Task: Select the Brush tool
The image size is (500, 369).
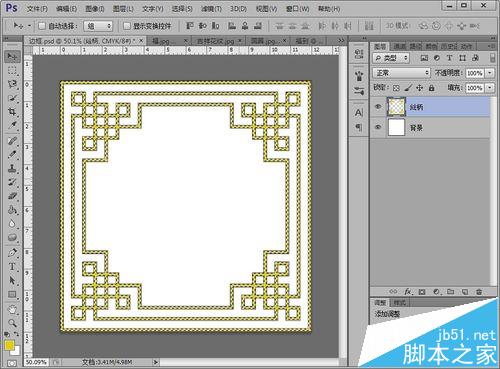Action: point(12,155)
